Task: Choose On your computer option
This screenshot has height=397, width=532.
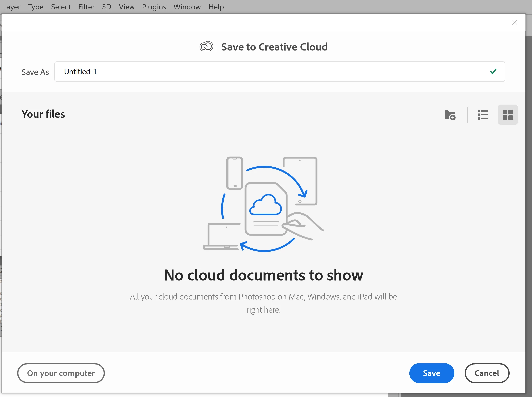Action: [61, 373]
